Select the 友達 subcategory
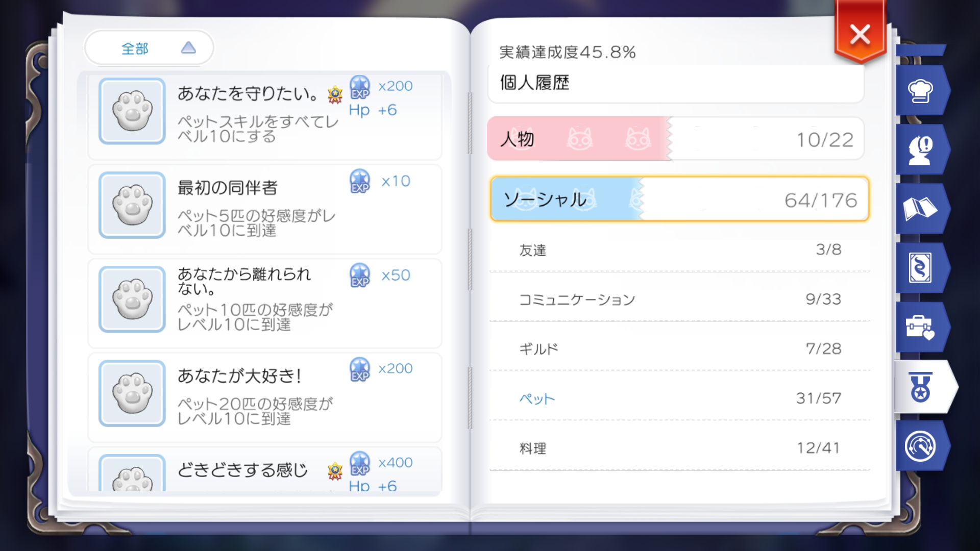The width and height of the screenshot is (980, 551). click(x=680, y=250)
